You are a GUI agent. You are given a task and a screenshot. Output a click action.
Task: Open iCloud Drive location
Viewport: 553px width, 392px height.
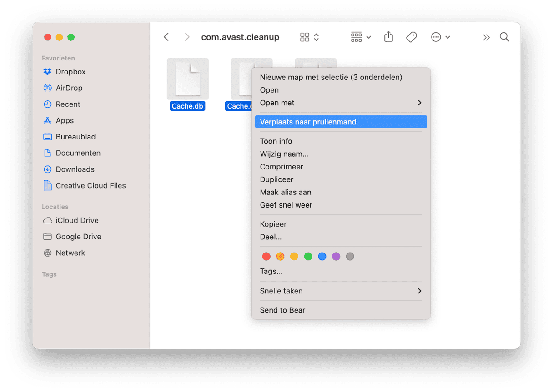click(77, 220)
